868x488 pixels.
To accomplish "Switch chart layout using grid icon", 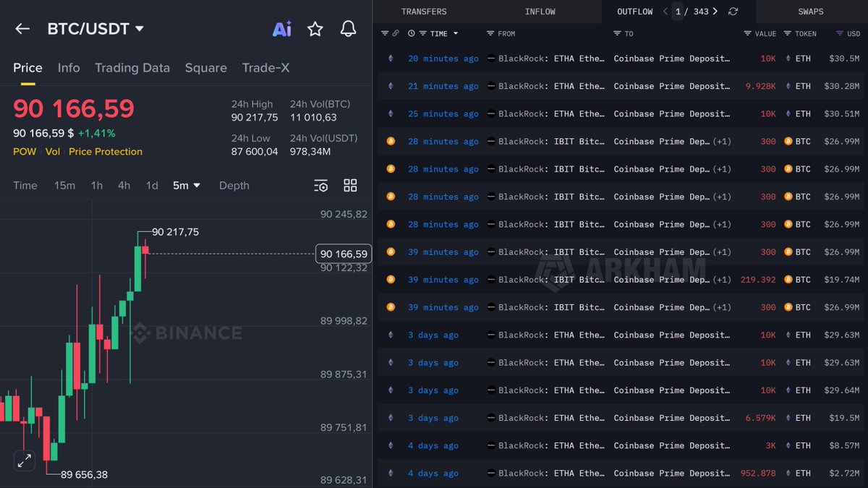I will (x=350, y=185).
